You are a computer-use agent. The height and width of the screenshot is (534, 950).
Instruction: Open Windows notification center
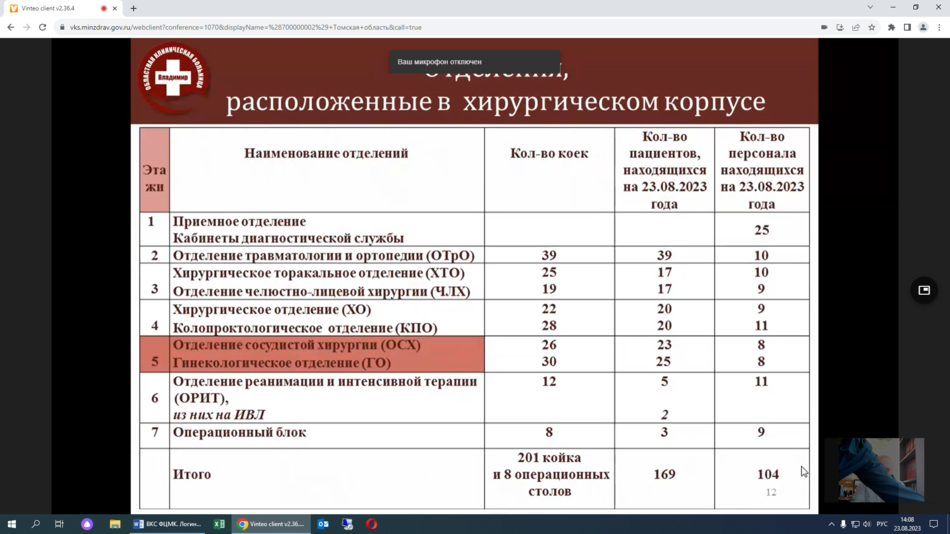tap(934, 524)
